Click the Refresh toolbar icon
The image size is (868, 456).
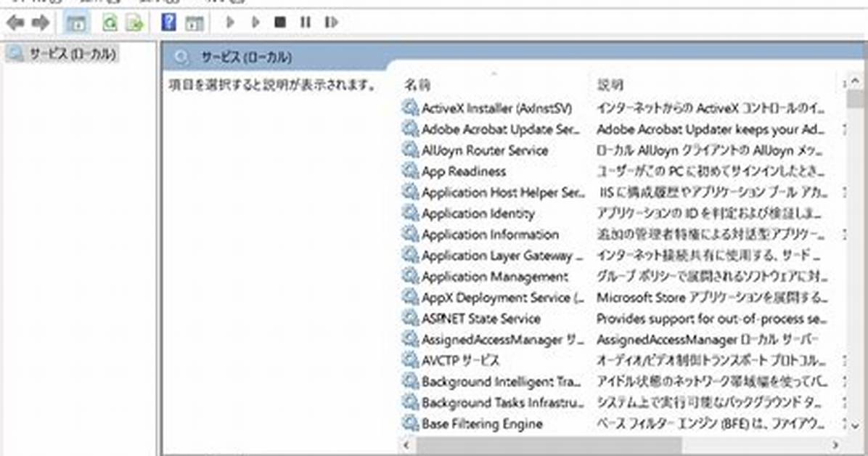click(x=110, y=23)
